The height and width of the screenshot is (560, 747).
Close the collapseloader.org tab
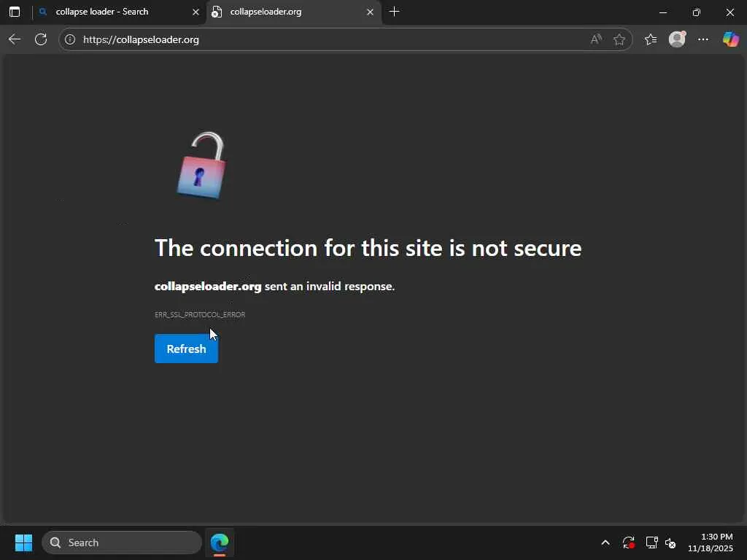[370, 12]
